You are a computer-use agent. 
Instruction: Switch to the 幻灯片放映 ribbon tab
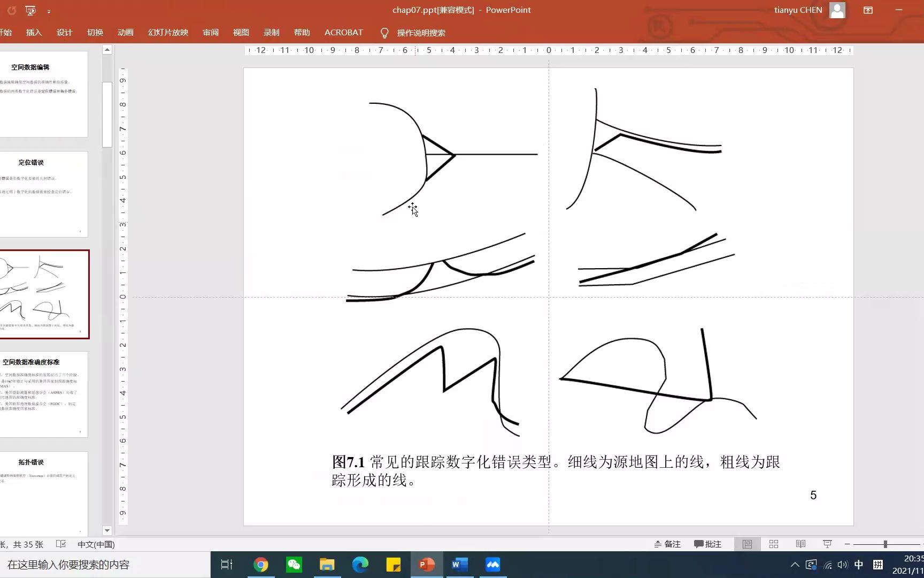(167, 33)
